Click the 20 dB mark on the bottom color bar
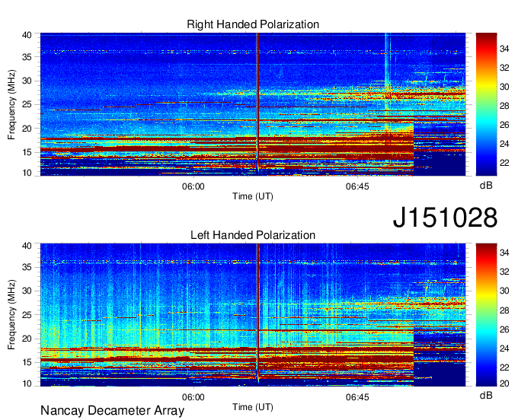This screenshot has height=420, width=518. (504, 383)
